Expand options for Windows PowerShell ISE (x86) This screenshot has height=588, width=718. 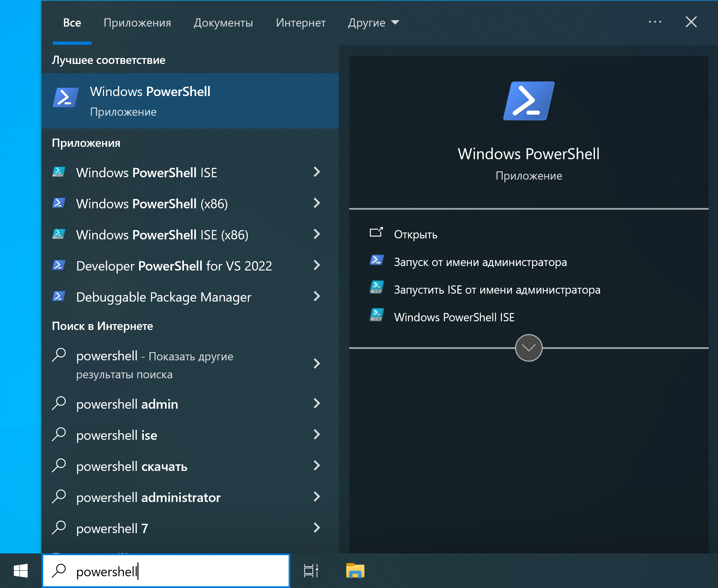[317, 234]
